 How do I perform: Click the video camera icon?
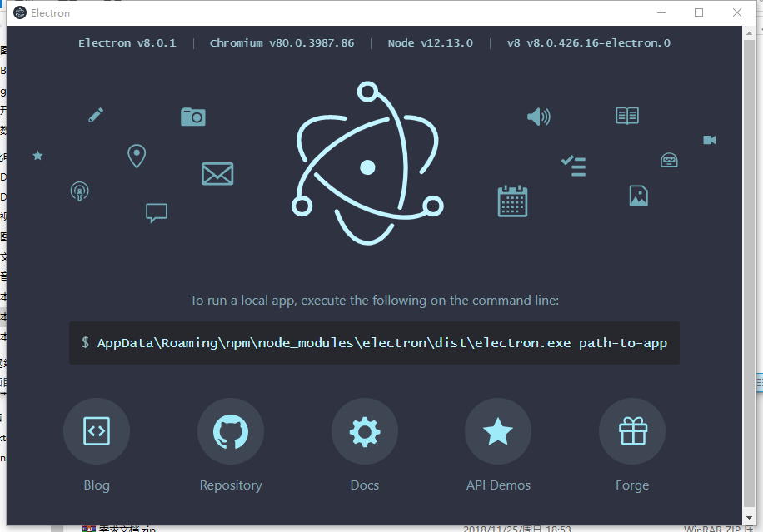point(710,140)
